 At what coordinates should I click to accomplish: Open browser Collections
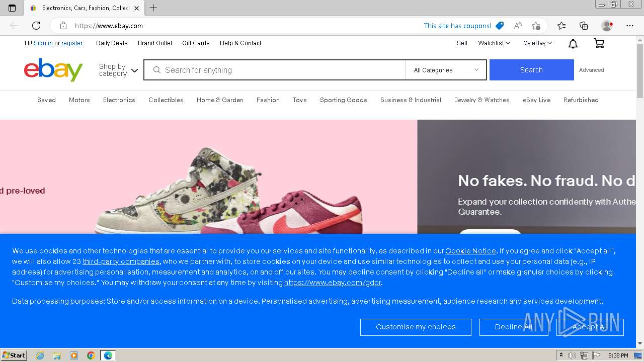pos(584,26)
